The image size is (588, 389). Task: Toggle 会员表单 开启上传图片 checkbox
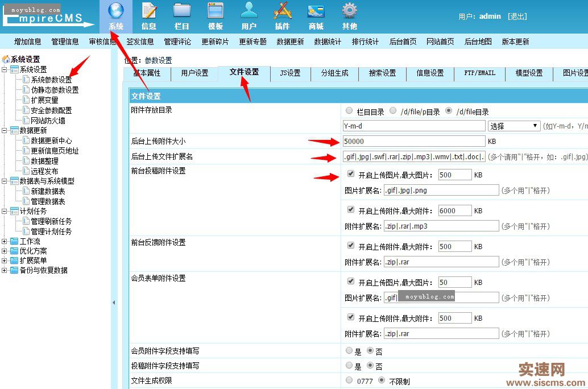pyautogui.click(x=351, y=281)
